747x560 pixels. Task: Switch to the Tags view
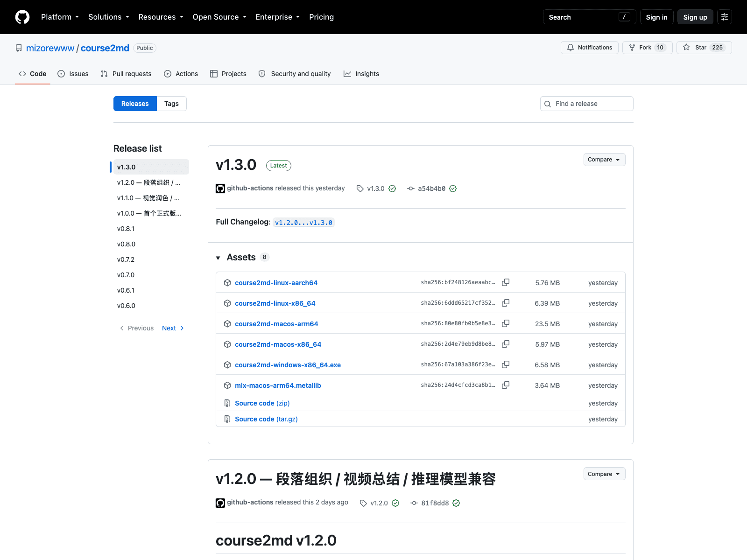click(x=171, y=104)
